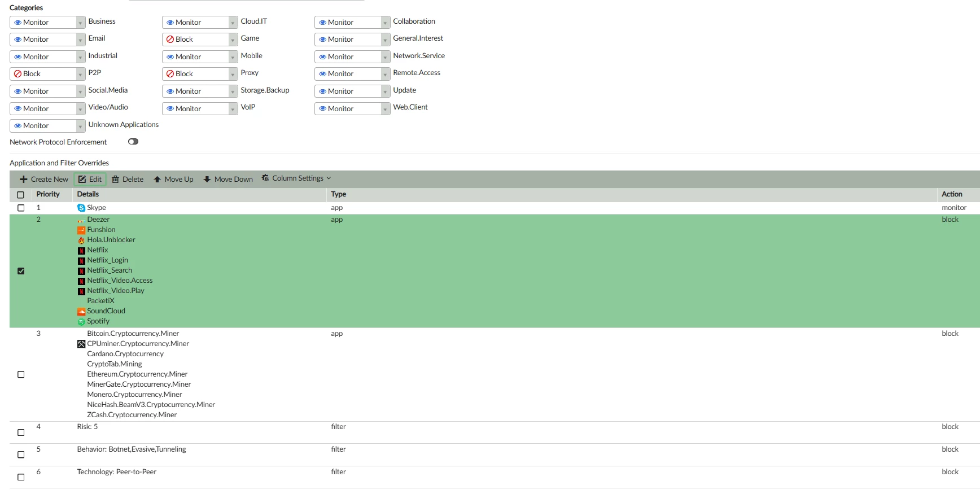Click the Netflix app icon
The width and height of the screenshot is (980, 494).
[81, 250]
